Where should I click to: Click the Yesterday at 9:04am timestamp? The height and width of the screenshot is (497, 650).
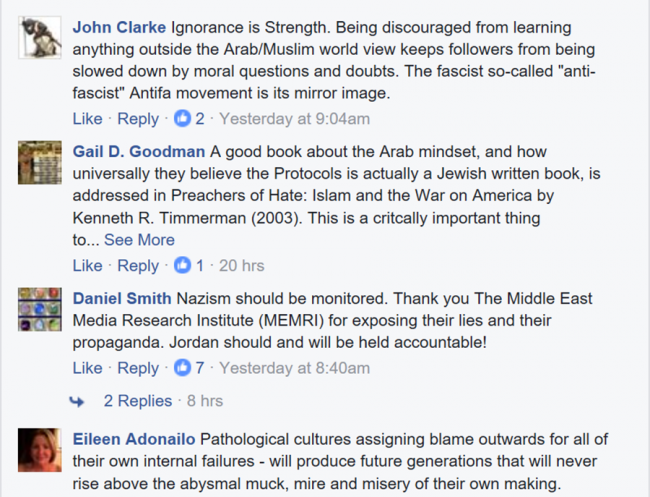pos(294,119)
